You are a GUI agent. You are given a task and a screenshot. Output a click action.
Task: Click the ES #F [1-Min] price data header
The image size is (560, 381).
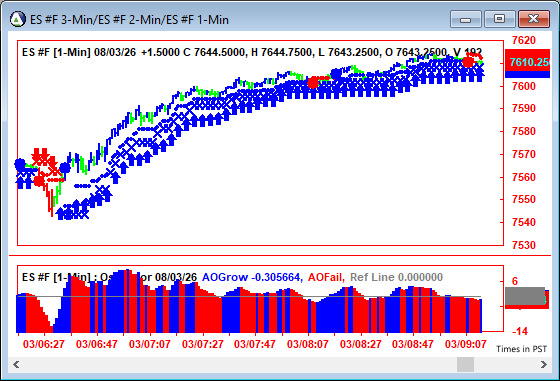252,52
